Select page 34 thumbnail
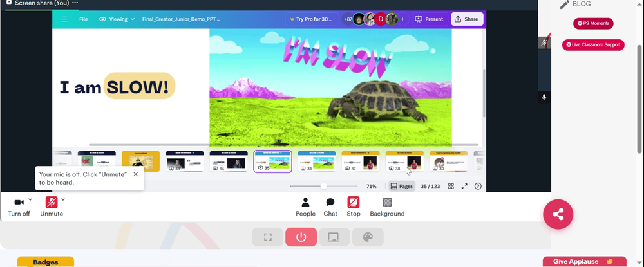This screenshot has width=644, height=267. [229, 161]
